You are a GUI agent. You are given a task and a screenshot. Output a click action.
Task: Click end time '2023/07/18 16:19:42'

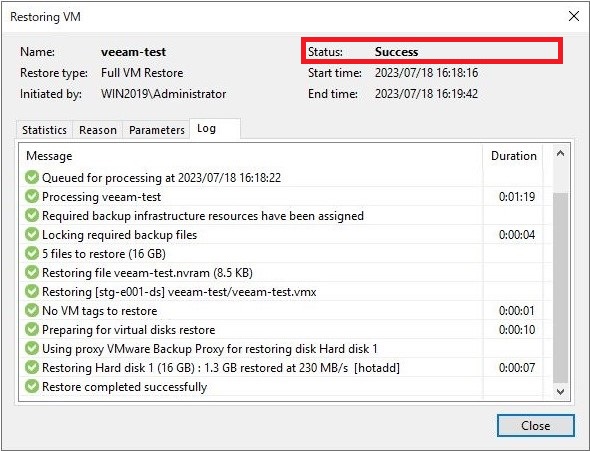coord(426,94)
